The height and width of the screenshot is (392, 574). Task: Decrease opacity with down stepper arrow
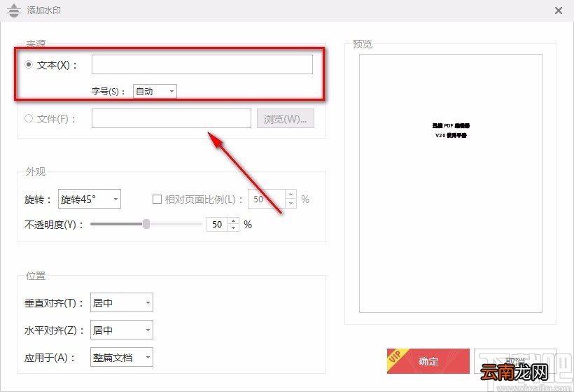point(234,227)
